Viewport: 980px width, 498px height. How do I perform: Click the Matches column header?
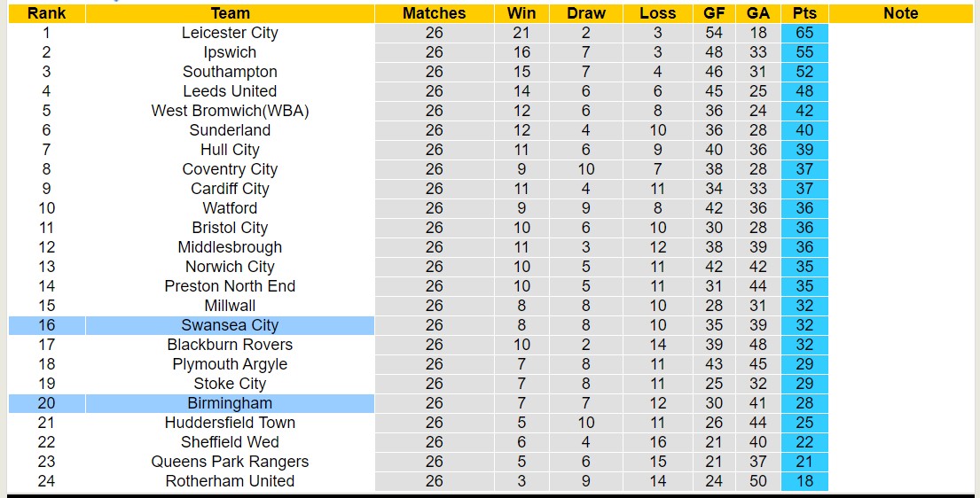(434, 13)
